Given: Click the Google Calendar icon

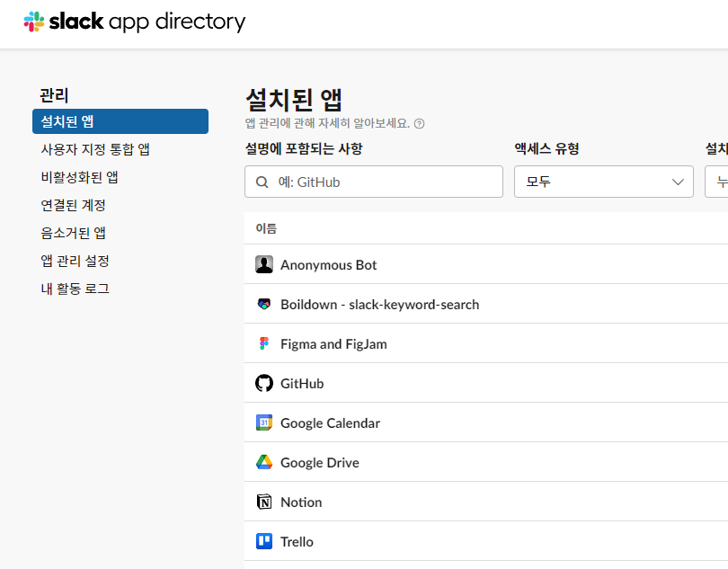Looking at the screenshot, I should click(264, 422).
